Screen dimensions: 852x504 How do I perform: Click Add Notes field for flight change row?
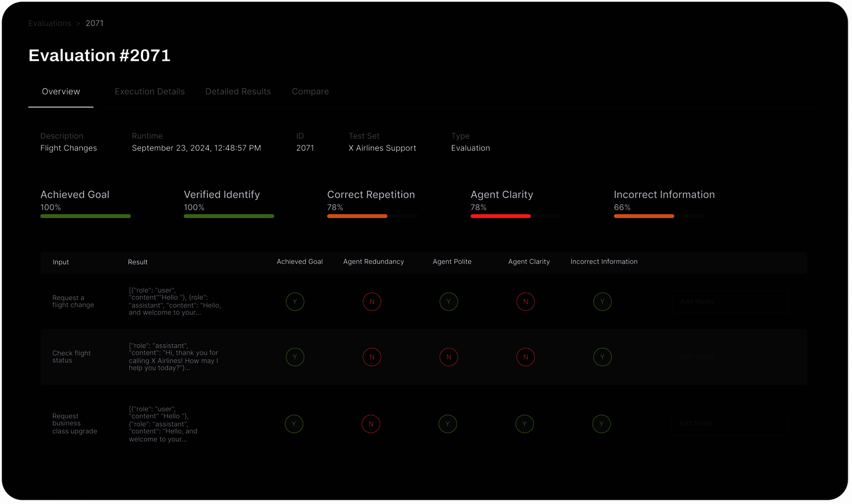[x=730, y=302]
